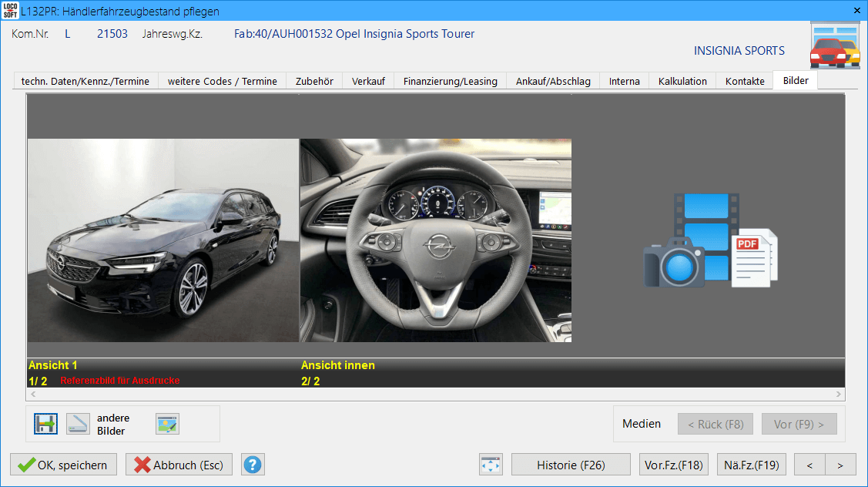Select the steering wheel interior thumbnail
The height and width of the screenshot is (487, 868).
pyautogui.click(x=436, y=240)
